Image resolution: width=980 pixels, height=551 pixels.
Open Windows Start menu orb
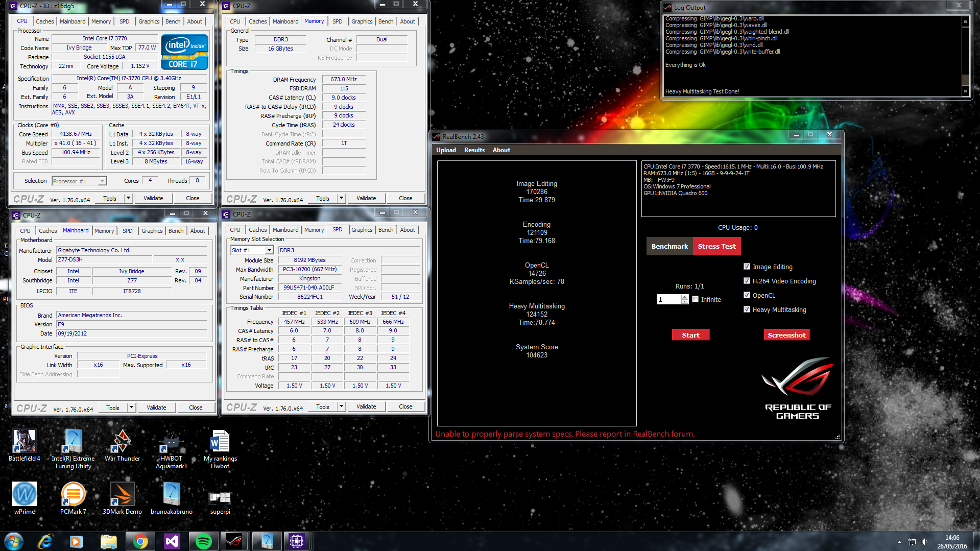[14, 541]
